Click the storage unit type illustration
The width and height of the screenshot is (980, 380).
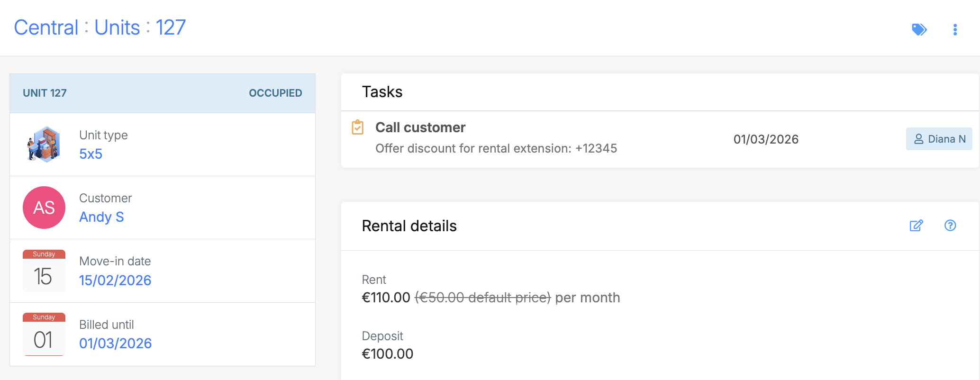tap(44, 145)
